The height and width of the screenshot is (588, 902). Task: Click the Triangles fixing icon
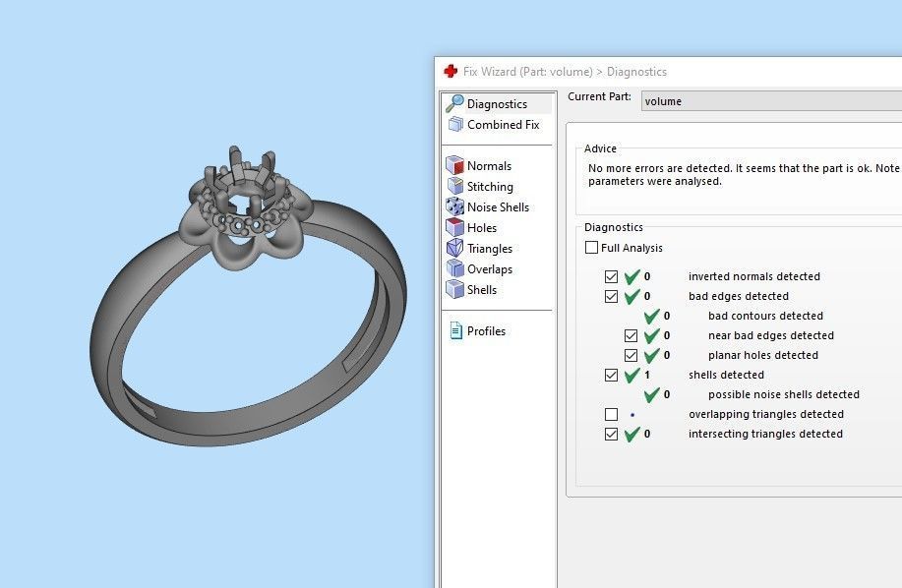click(x=454, y=248)
